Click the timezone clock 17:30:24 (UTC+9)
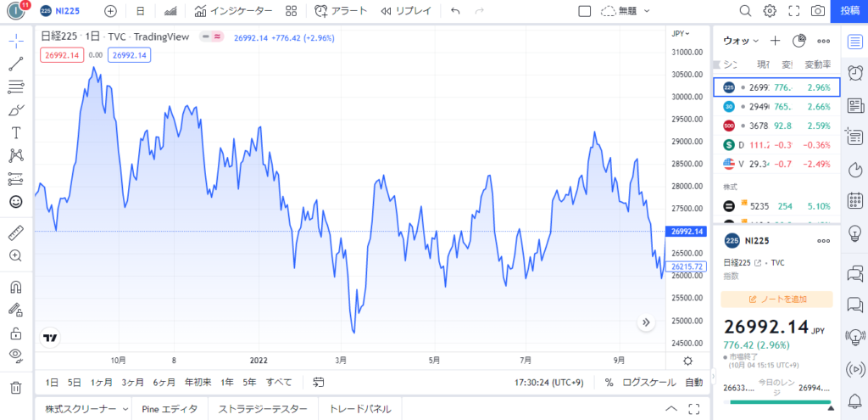Viewport: 868px width, 420px height. [550, 383]
